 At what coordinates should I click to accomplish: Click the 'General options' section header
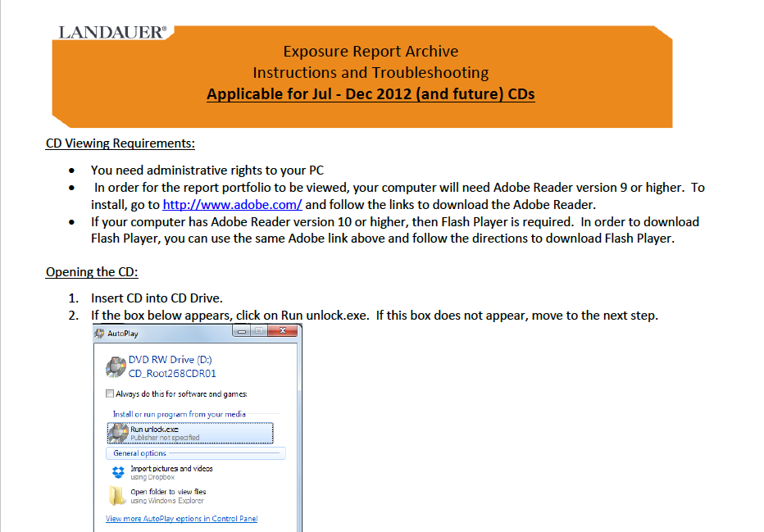point(139,453)
